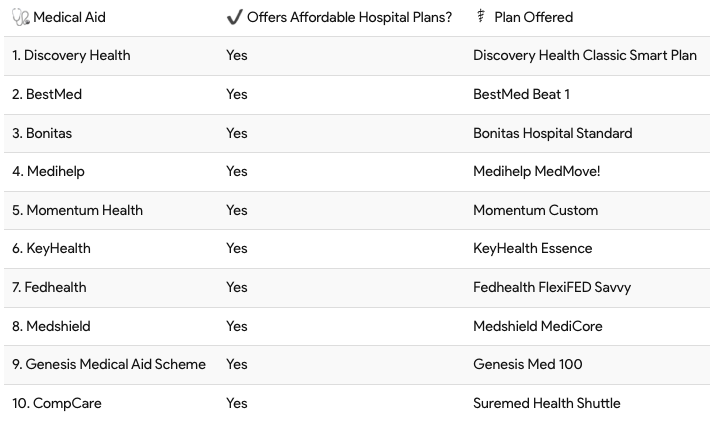Click Medihelp MedMove! plan cell
718x422 pixels.
click(x=536, y=172)
